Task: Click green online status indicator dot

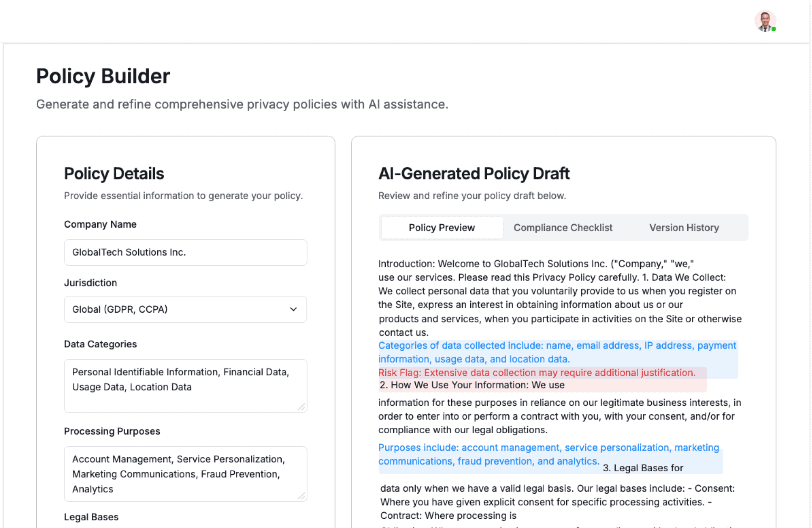Action: (774, 29)
